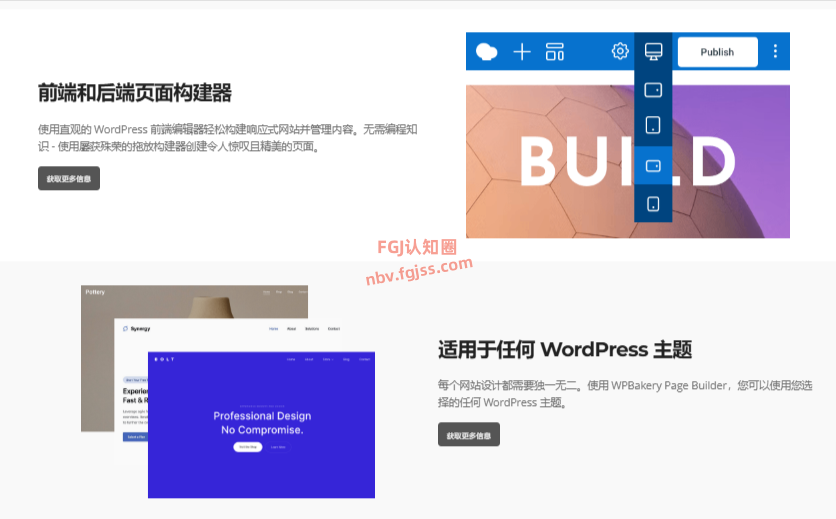Click the get more info button under page builder heading
The width and height of the screenshot is (836, 519).
(x=69, y=178)
